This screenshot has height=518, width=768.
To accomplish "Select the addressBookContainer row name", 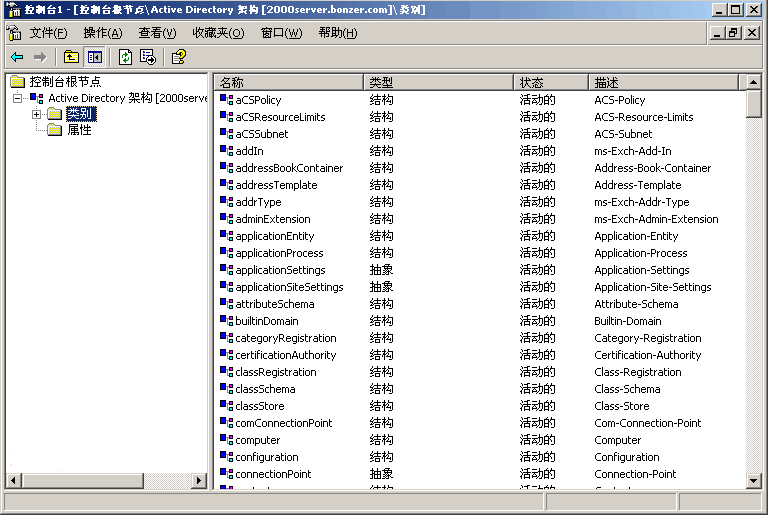I will [x=289, y=168].
